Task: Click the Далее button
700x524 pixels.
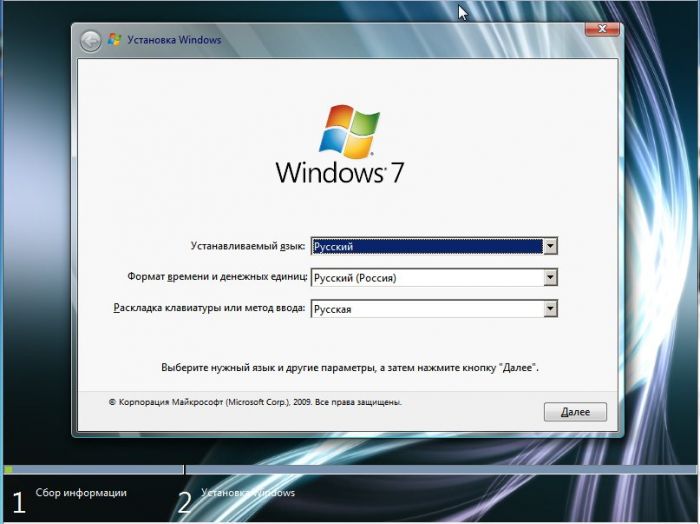Action: [575, 412]
